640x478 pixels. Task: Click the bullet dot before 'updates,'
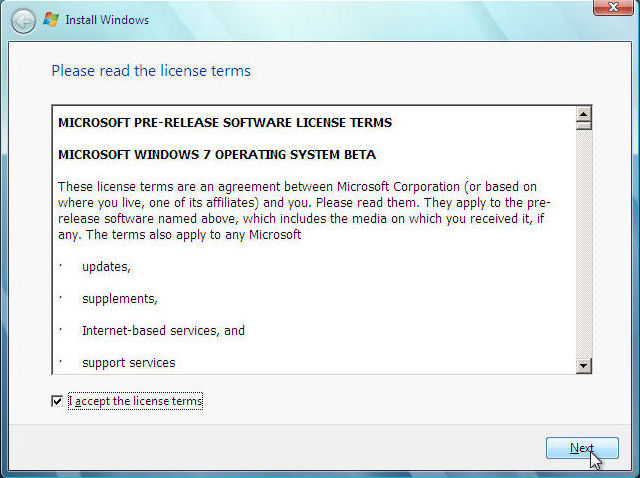click(60, 267)
